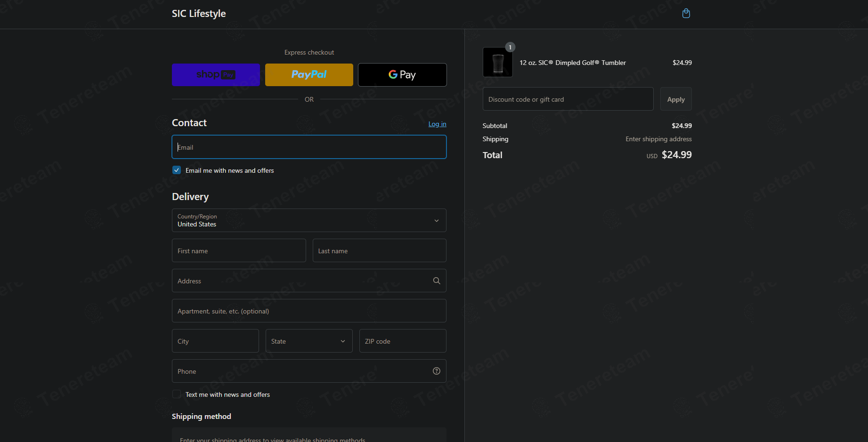The image size is (868, 442).
Task: Click the Apply discount button
Action: click(x=676, y=99)
